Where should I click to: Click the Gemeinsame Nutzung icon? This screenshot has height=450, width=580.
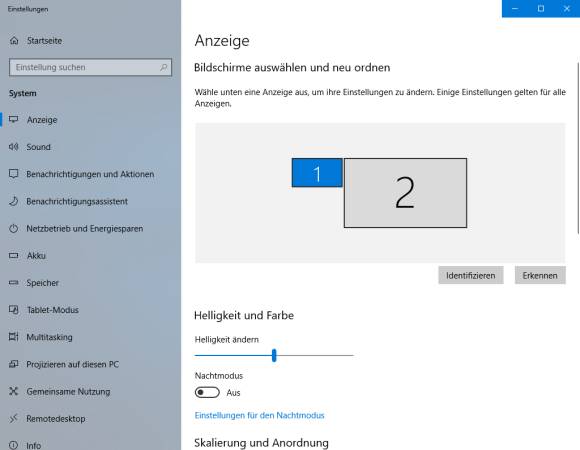point(14,391)
